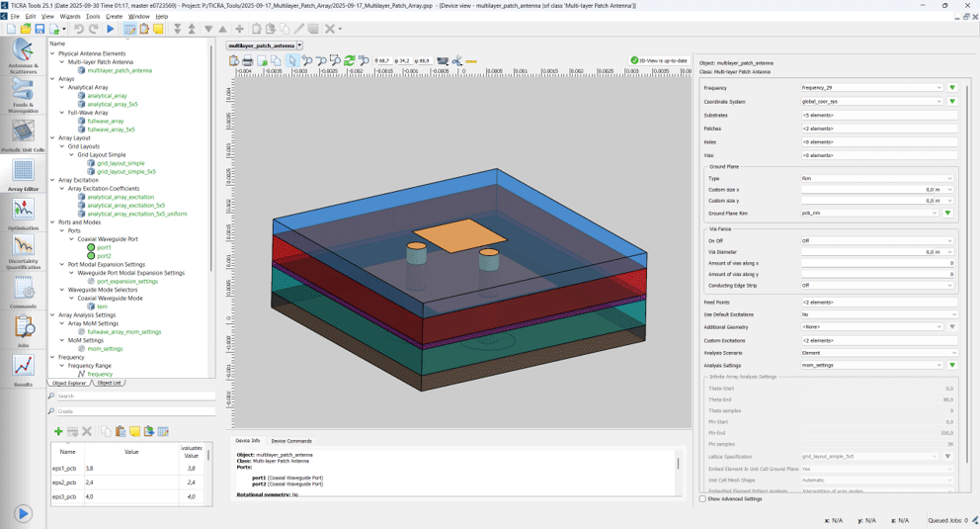Open the Results sidebar icon
This screenshot has width=980, height=529.
pos(23,370)
